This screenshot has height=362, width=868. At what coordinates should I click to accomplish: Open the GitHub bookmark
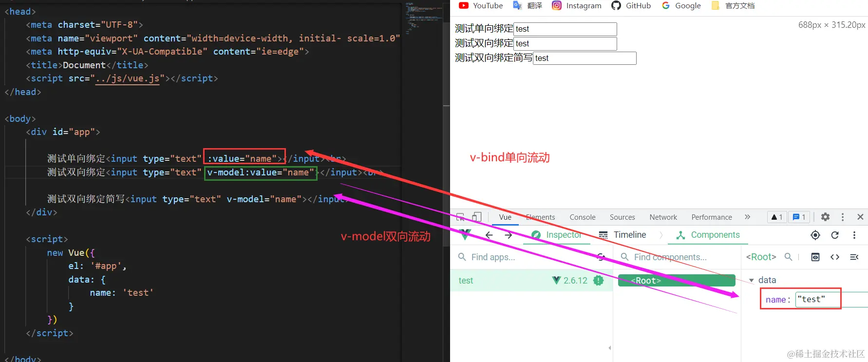coord(631,6)
